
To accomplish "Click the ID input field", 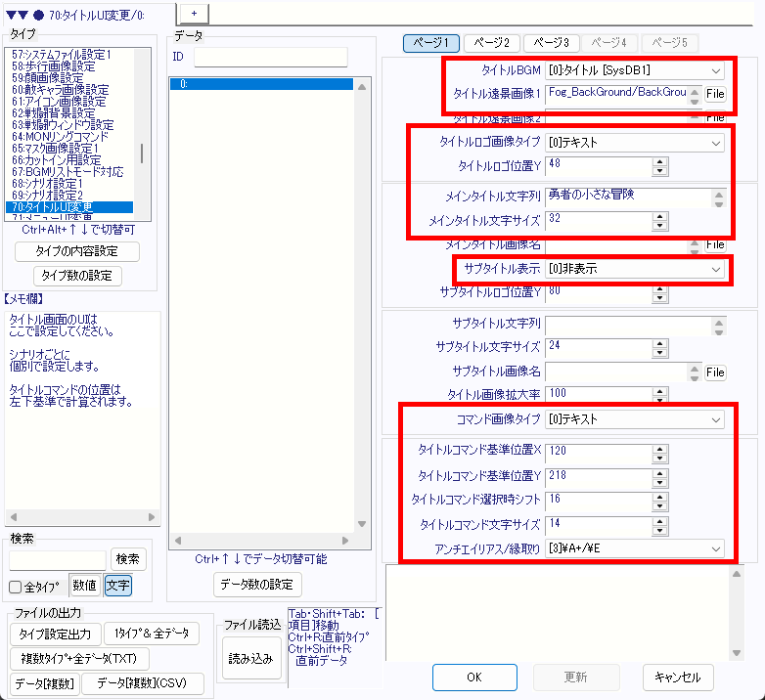I will click(270, 57).
